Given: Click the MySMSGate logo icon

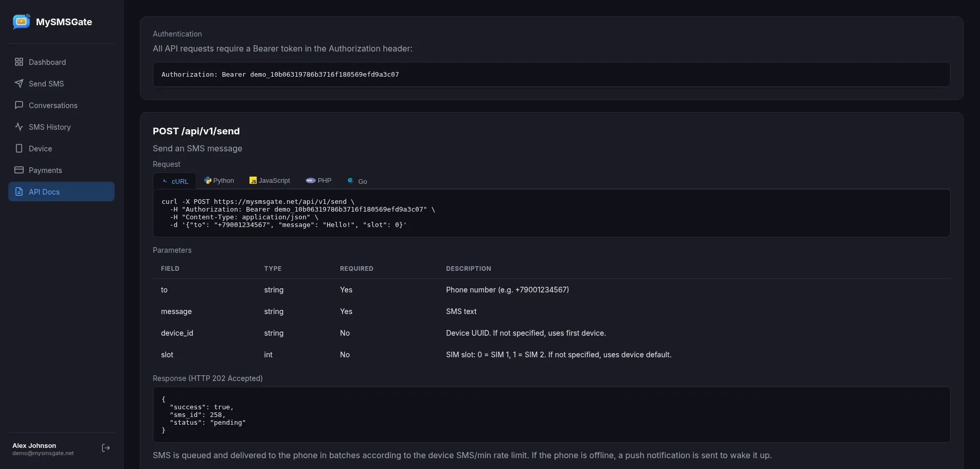Looking at the screenshot, I should 21,22.
